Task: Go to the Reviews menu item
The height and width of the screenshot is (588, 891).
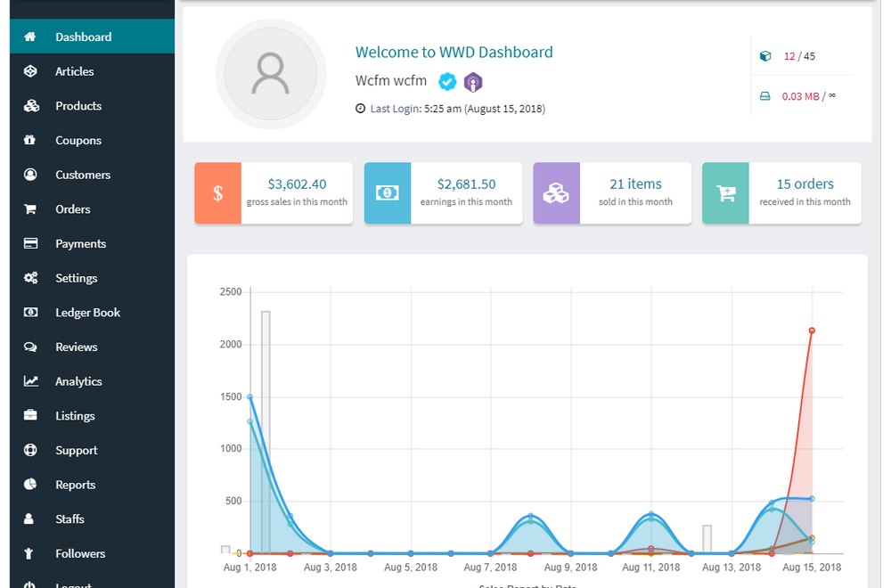Action: click(x=92, y=347)
